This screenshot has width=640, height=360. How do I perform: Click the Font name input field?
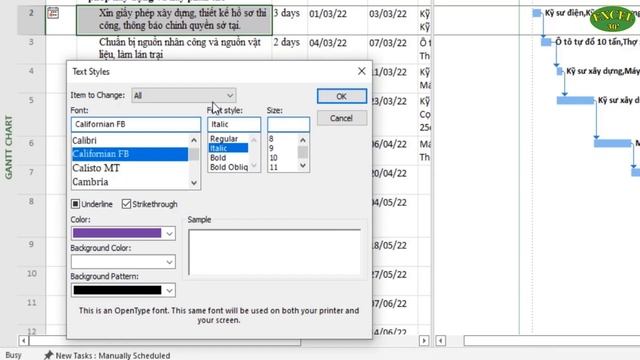point(136,124)
